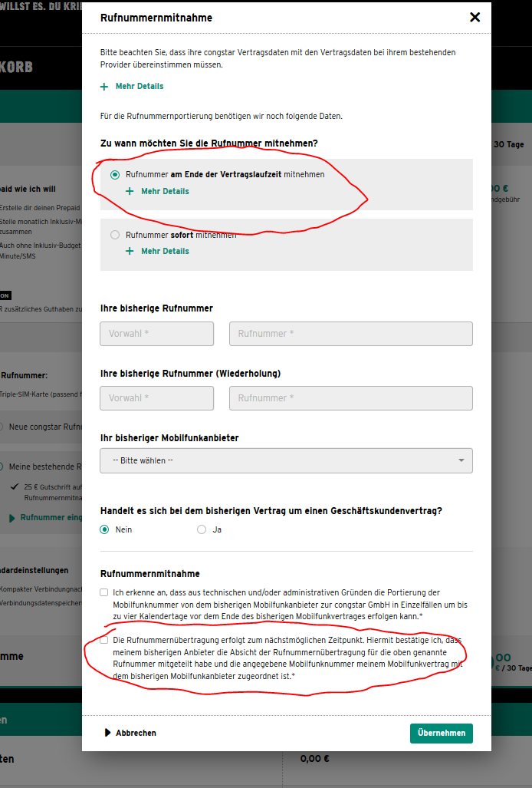Expand Mehr Details under Ende der Vertragslaufzeit

164,191
